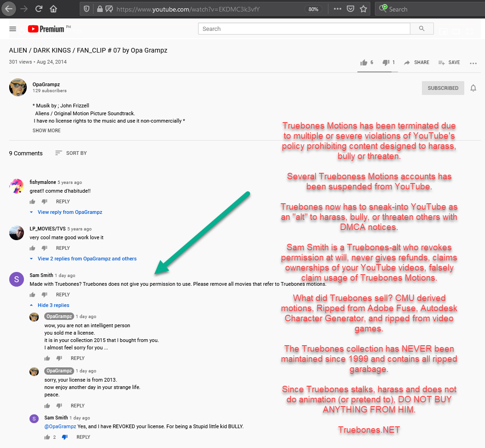Open fishymalone's profile picture
The height and width of the screenshot is (448, 485).
click(x=17, y=186)
